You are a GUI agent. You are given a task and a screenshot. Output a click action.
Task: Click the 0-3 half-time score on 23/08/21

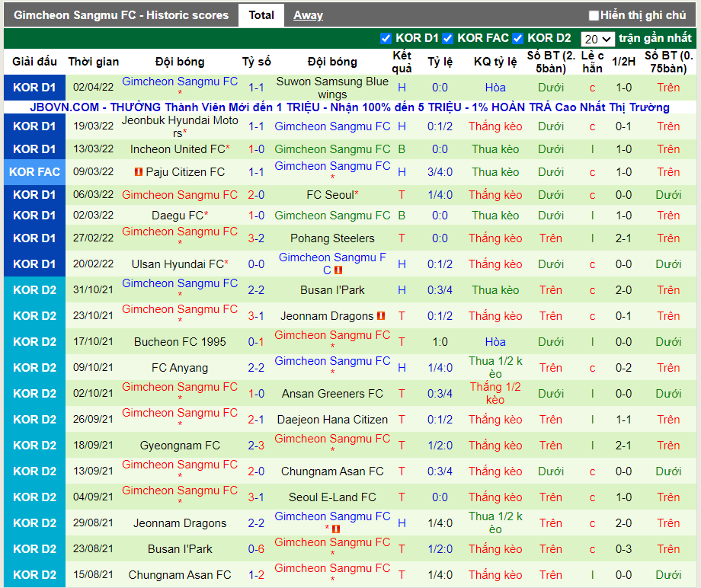(x=623, y=549)
